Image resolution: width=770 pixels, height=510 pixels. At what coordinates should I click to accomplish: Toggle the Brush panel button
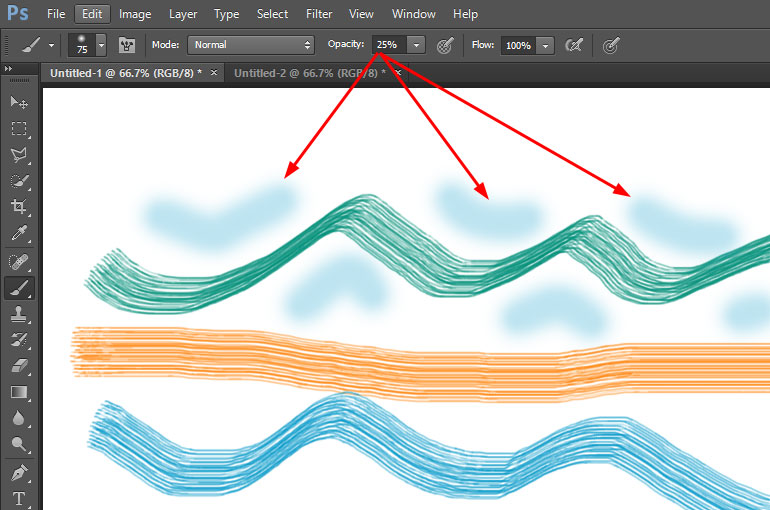pos(127,45)
